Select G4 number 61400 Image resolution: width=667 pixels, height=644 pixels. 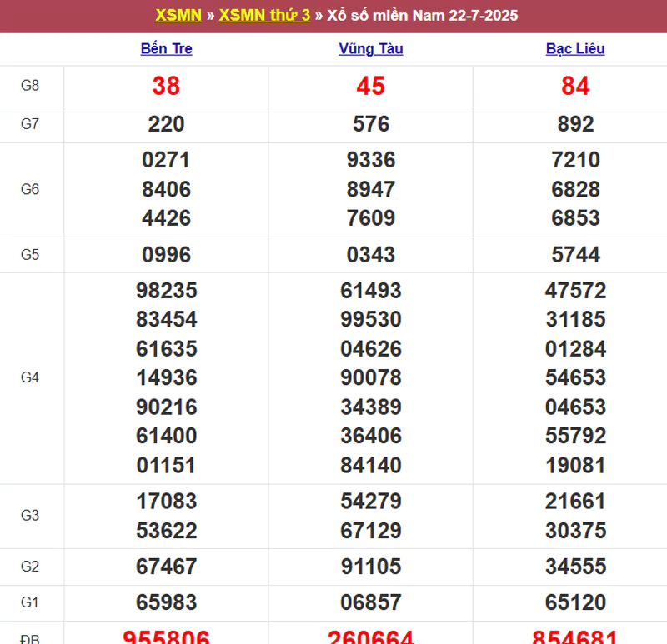166,436
